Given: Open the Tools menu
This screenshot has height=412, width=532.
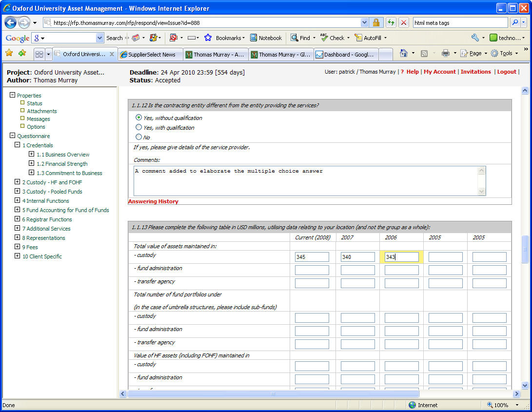Looking at the screenshot, I should pos(506,53).
